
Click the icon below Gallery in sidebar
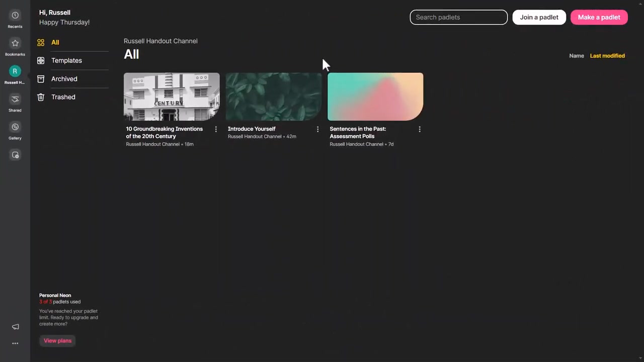[x=15, y=155]
